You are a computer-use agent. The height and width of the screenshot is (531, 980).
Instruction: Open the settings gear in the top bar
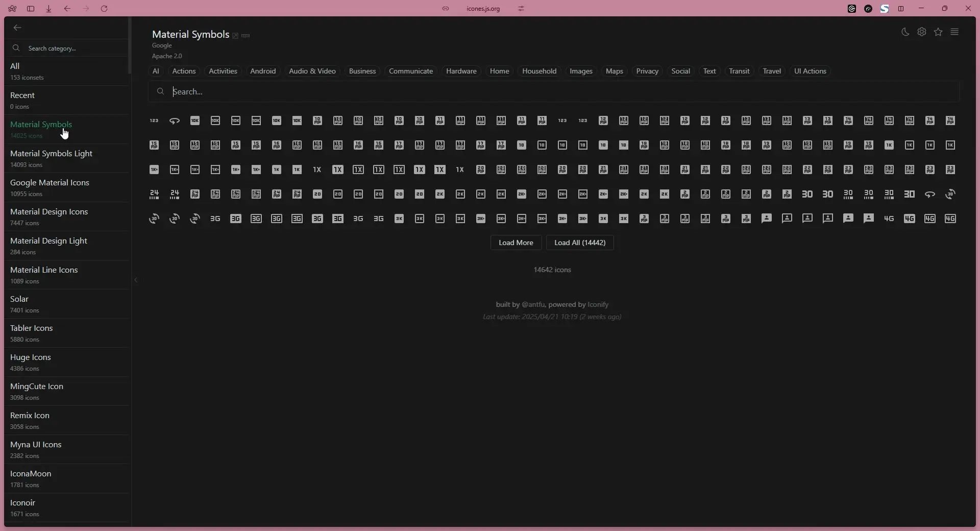(922, 32)
